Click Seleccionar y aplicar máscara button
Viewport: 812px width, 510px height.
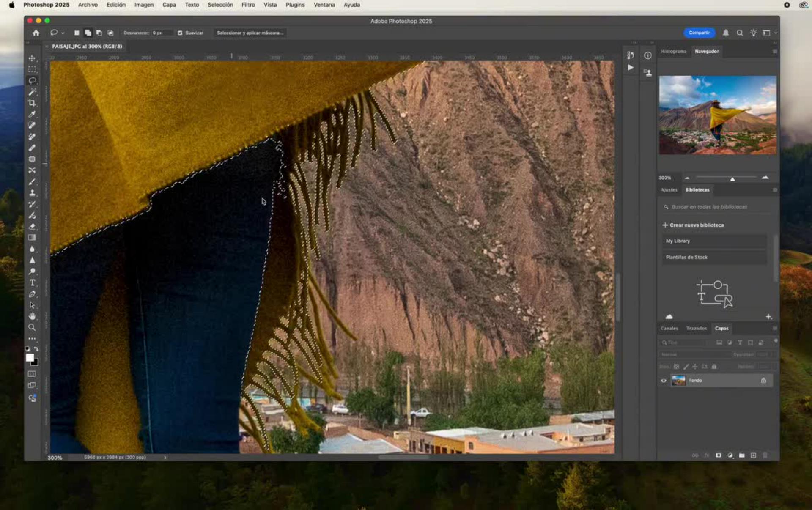pyautogui.click(x=250, y=33)
